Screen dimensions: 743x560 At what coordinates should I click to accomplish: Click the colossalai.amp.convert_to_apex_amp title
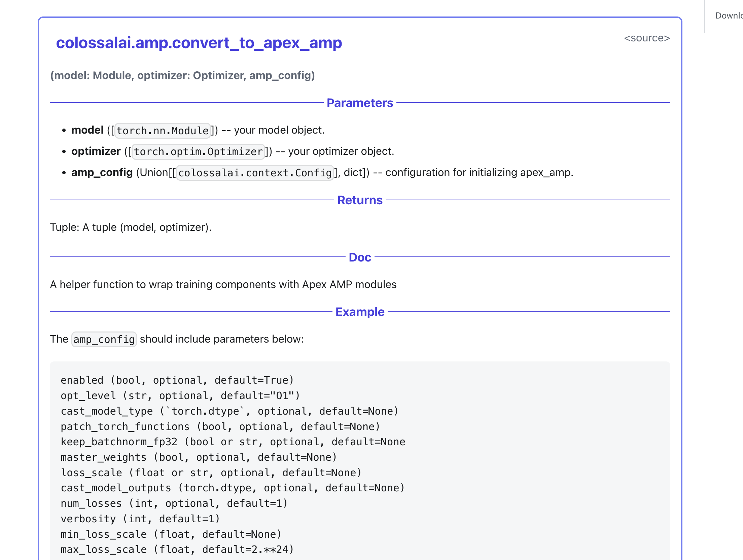point(199,43)
